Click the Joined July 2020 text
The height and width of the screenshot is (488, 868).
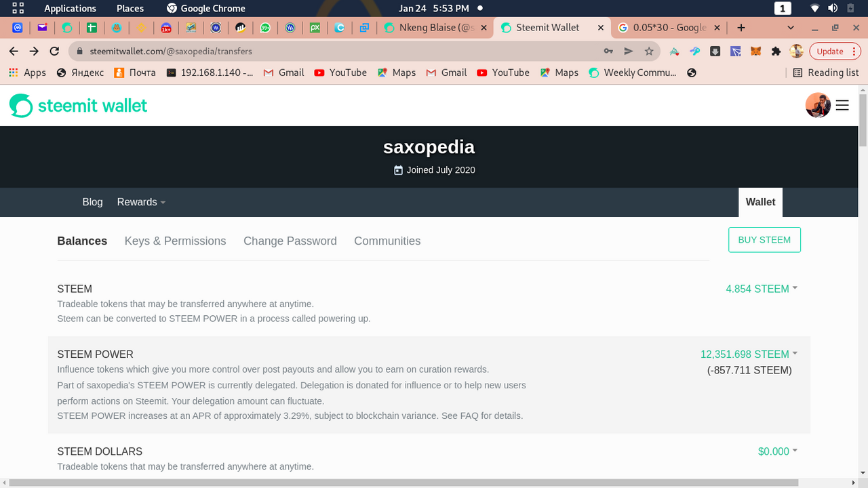[x=441, y=170]
